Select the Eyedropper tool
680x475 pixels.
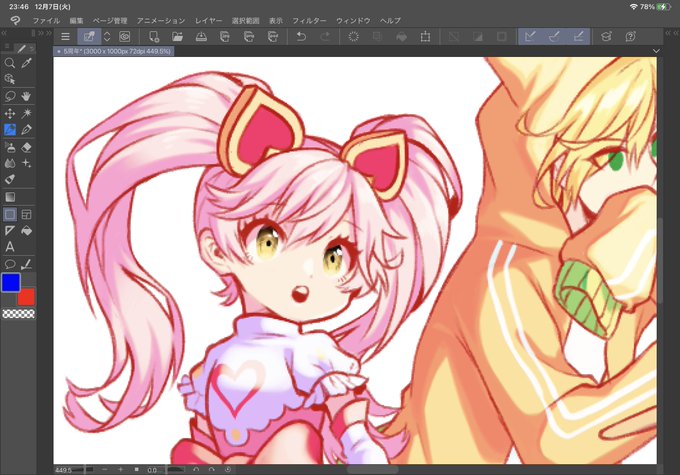[x=26, y=63]
